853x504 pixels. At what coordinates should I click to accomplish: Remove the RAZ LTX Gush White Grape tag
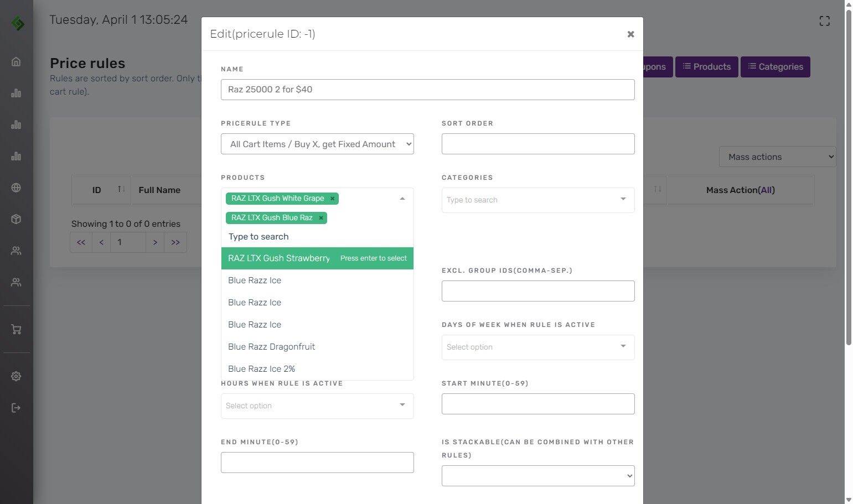332,199
